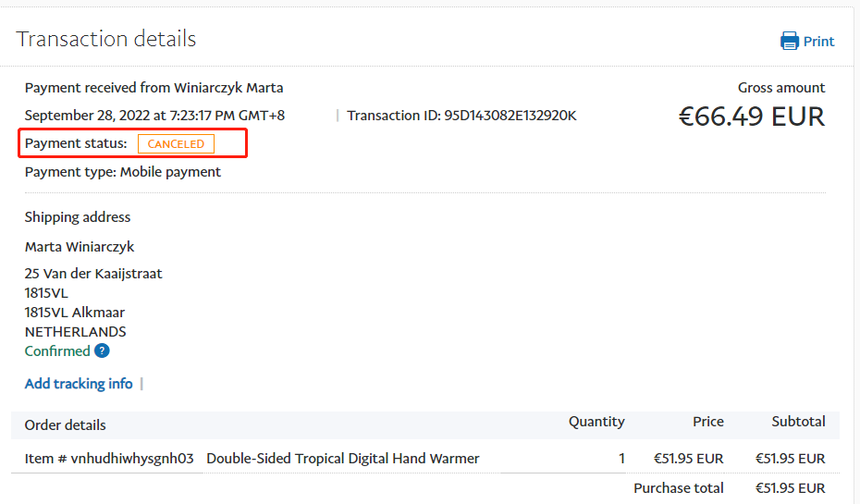Click the blue question mark help icon
The height and width of the screenshot is (504, 860).
pyautogui.click(x=102, y=351)
